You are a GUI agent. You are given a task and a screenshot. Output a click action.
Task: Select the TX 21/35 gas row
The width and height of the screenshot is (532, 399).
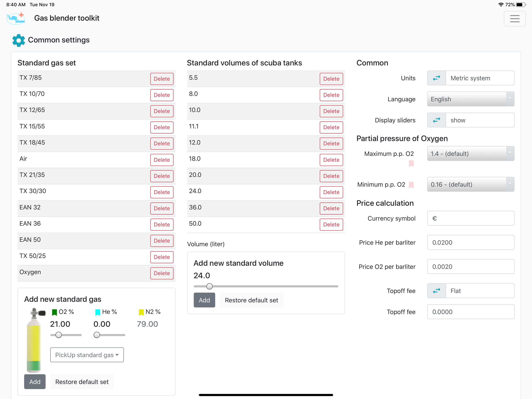point(96,176)
